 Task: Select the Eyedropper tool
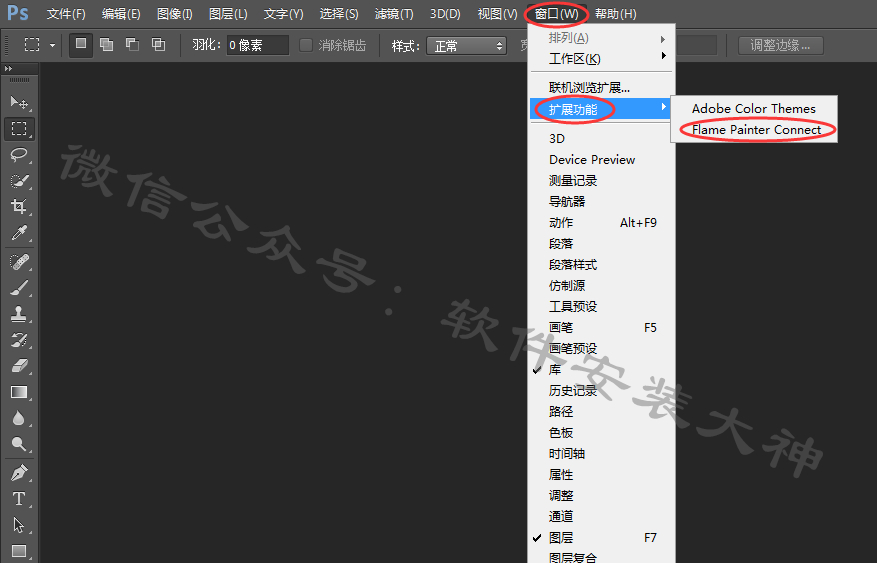19,233
